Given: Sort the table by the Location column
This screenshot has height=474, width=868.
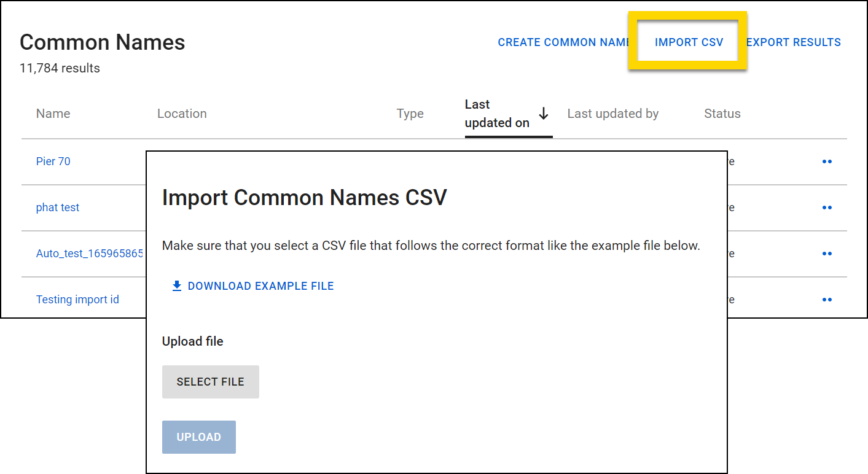Looking at the screenshot, I should point(182,114).
